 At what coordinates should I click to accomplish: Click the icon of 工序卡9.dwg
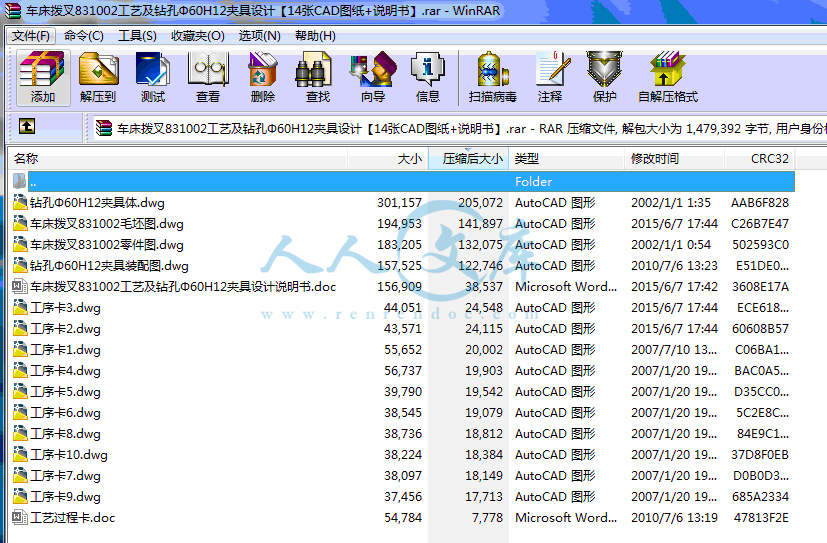point(20,497)
